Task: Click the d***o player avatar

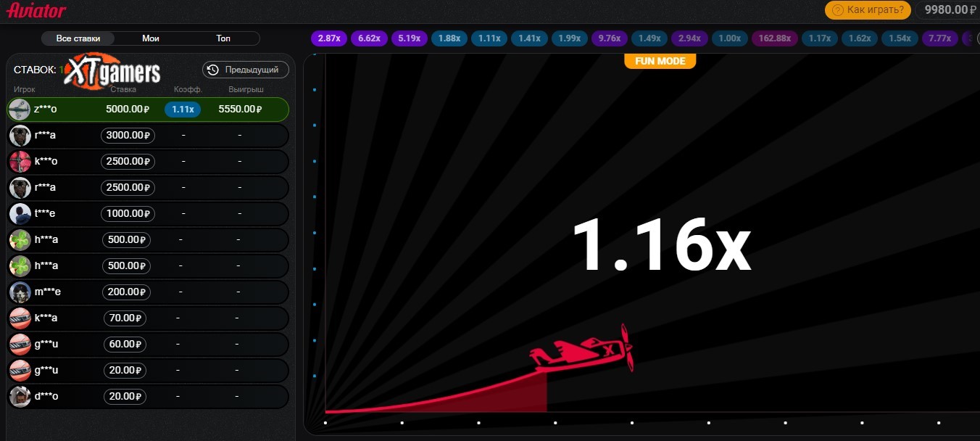Action: (20, 396)
